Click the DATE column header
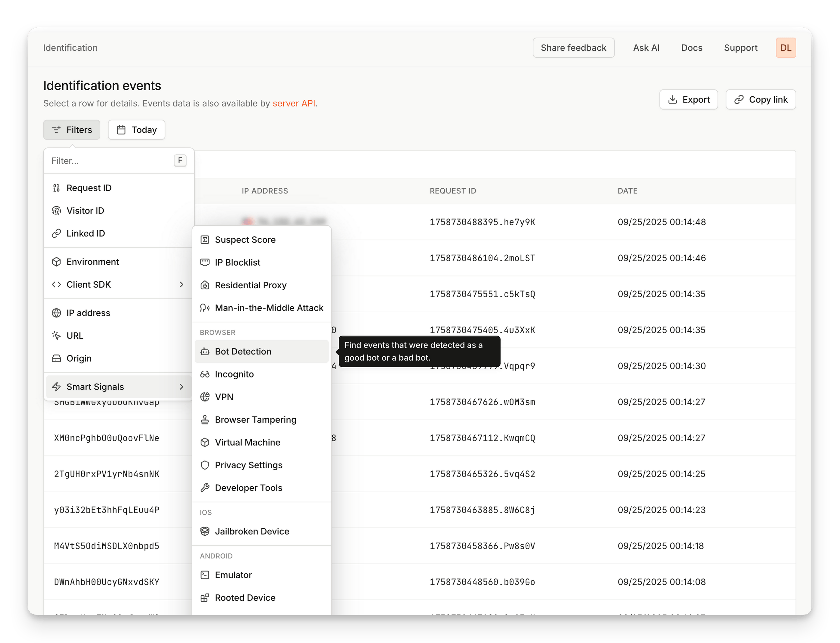 pyautogui.click(x=627, y=191)
